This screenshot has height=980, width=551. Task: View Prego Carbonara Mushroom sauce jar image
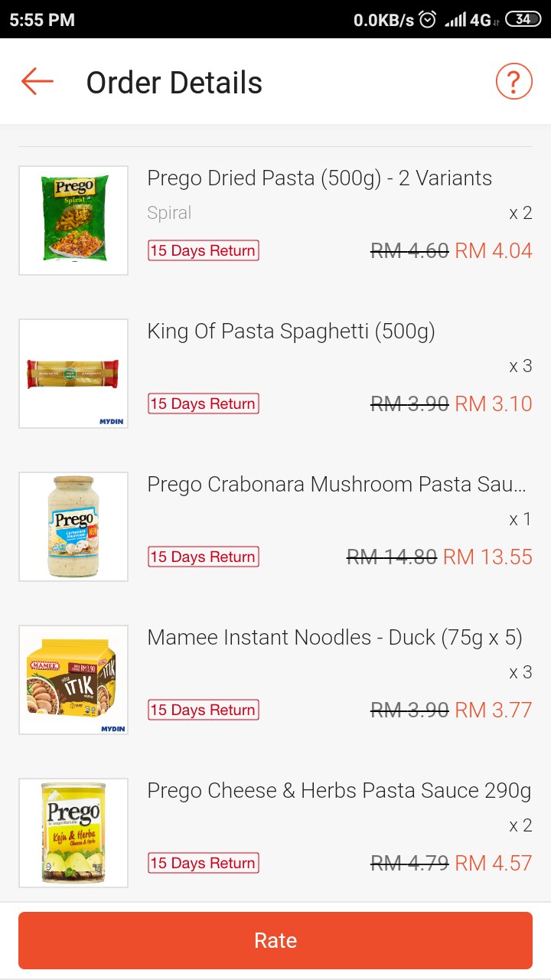tap(73, 527)
